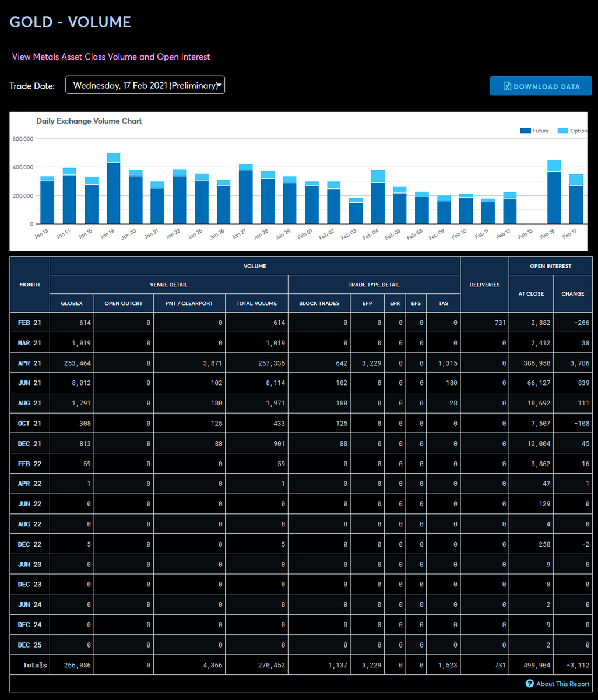This screenshot has height=700, width=598.
Task: Click the GOLD - VOLUME page heading
Action: point(71,22)
